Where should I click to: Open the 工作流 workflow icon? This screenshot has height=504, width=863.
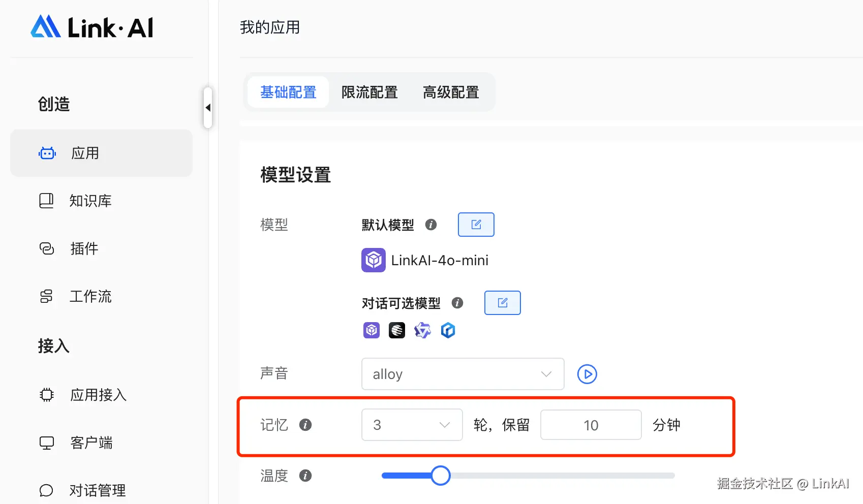coord(47,296)
